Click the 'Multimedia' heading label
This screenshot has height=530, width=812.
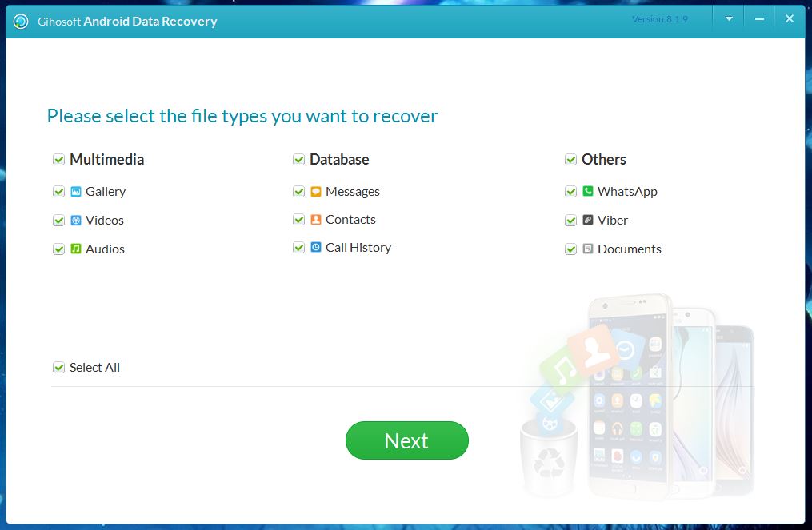coord(106,159)
